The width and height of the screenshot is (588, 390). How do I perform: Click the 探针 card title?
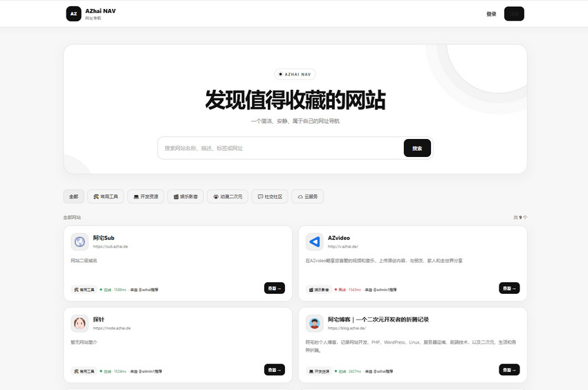(99, 319)
